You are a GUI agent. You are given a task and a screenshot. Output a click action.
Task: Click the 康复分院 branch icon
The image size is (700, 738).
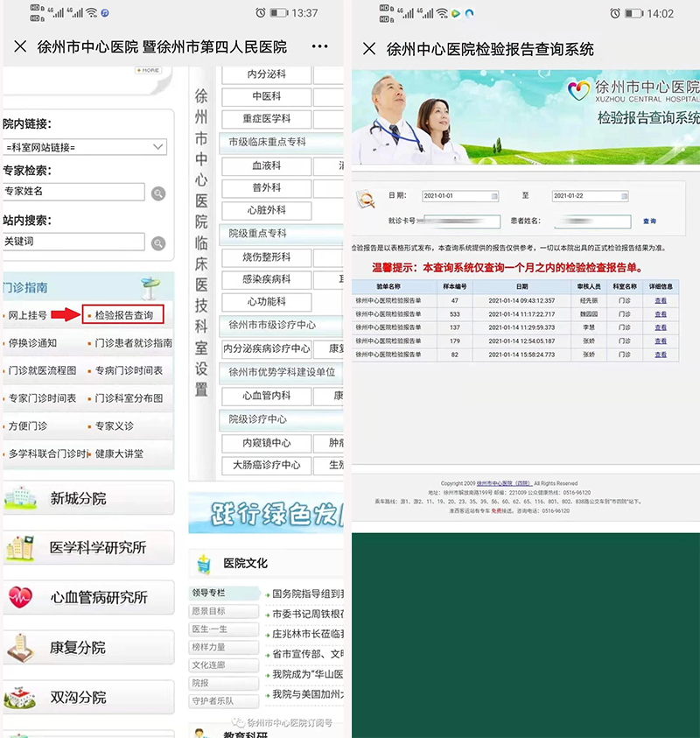tap(21, 648)
